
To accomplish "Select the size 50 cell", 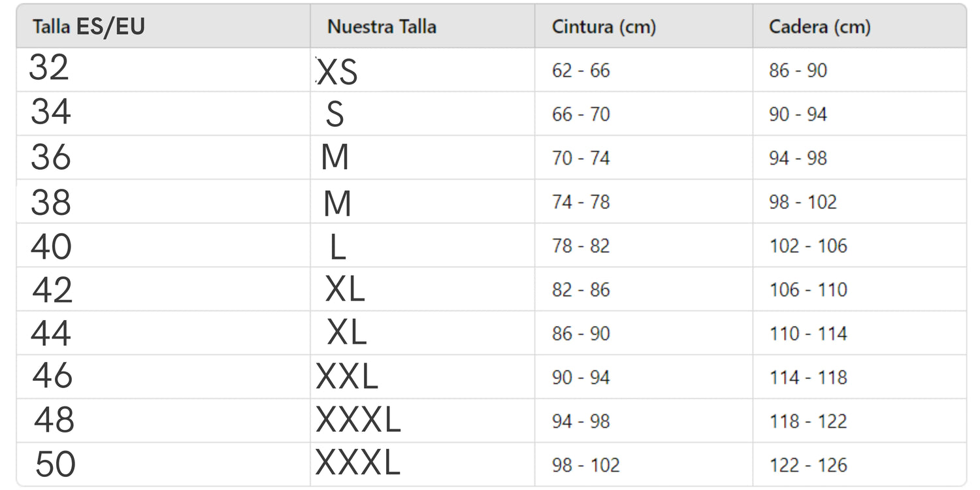I will [55, 465].
